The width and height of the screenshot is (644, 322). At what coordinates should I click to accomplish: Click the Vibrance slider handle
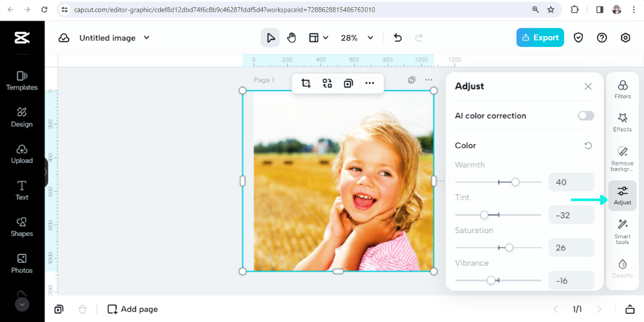pos(491,281)
